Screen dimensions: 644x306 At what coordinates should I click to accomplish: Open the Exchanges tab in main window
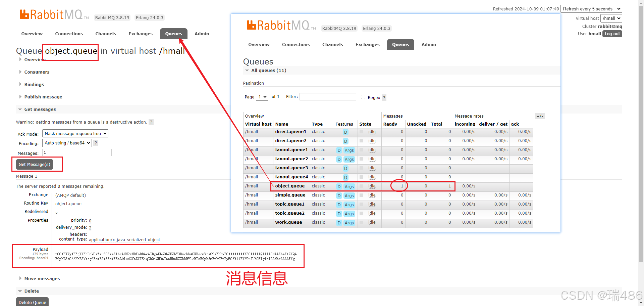(x=141, y=34)
